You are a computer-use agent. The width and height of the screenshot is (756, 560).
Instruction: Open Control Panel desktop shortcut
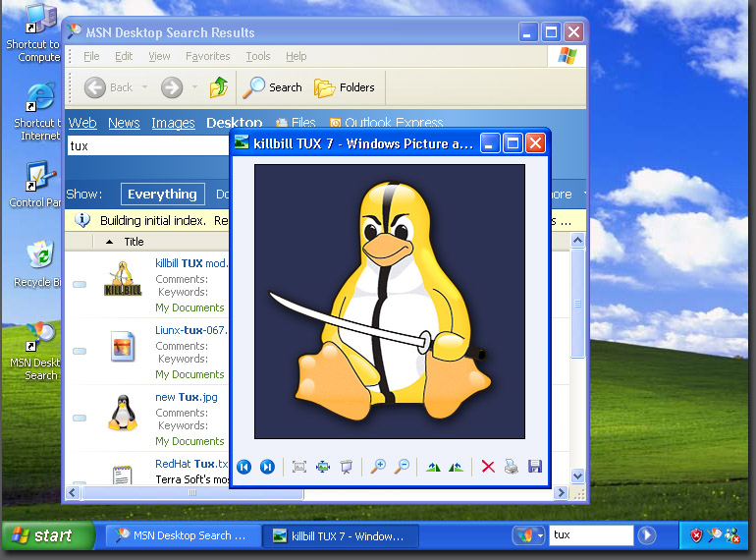(x=35, y=185)
